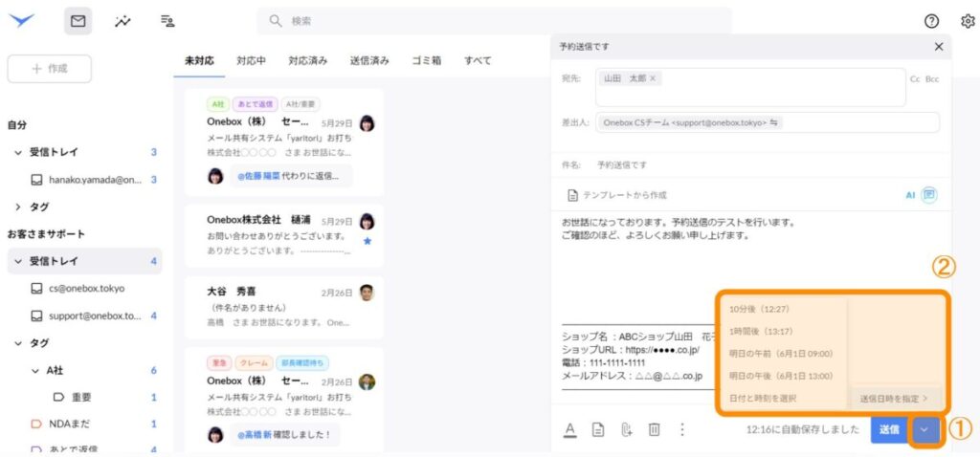Open the ゴミ箱 tab

point(426,60)
